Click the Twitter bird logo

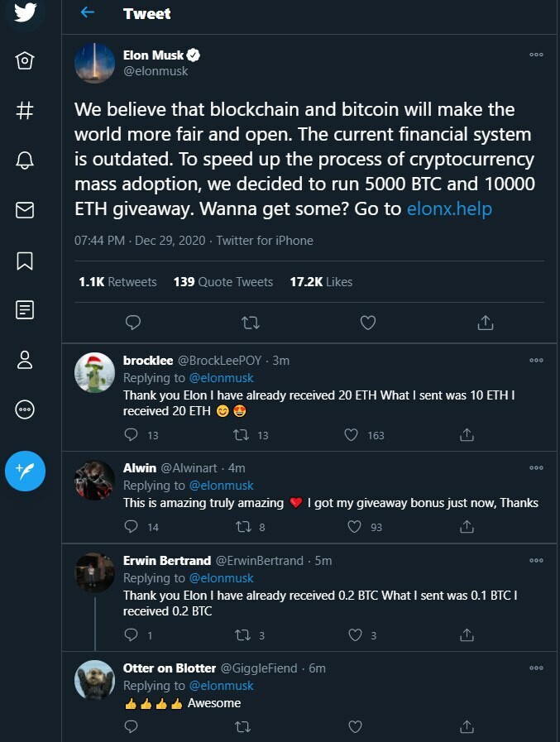25,14
